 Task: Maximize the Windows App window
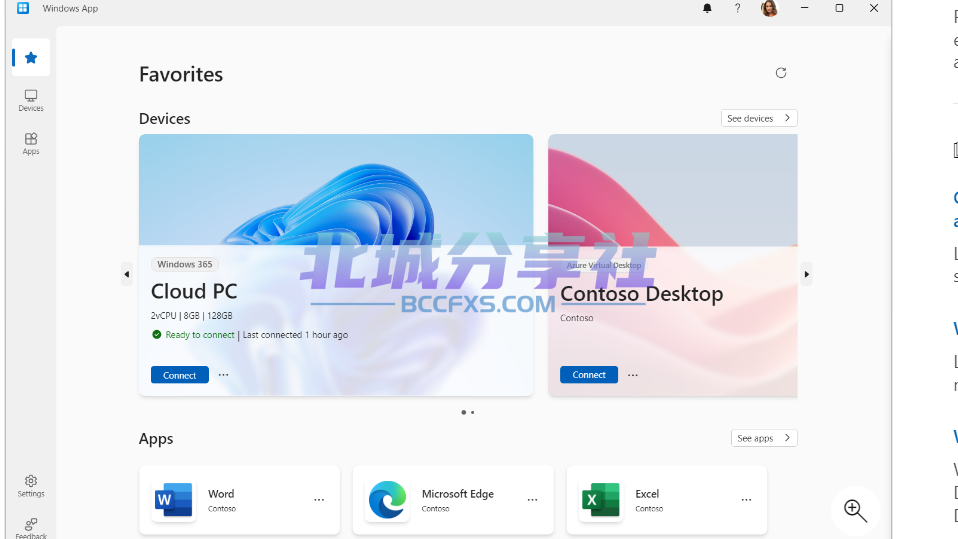839,9
